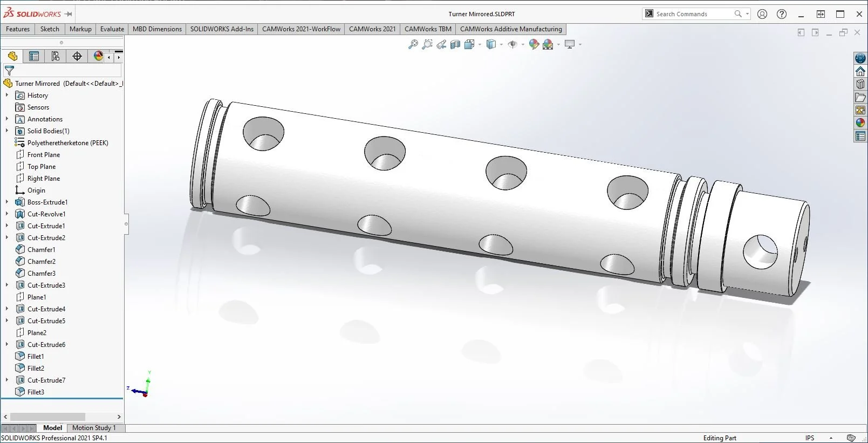Expand the Solid Bodies(1) folder
Viewport: 868px width, 443px height.
7,131
